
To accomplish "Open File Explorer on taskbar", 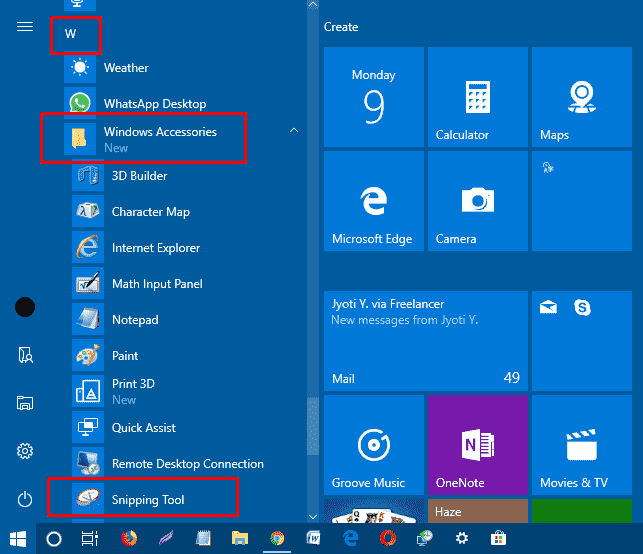I will pyautogui.click(x=240, y=538).
